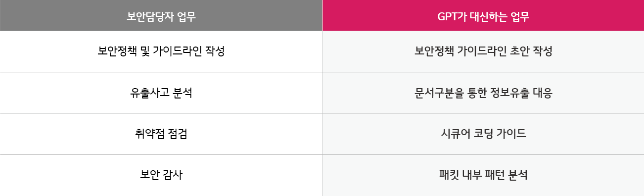644x196 pixels.
Task: Click the pink "GPT가 대신하는 업무" header
Action: 483,15
